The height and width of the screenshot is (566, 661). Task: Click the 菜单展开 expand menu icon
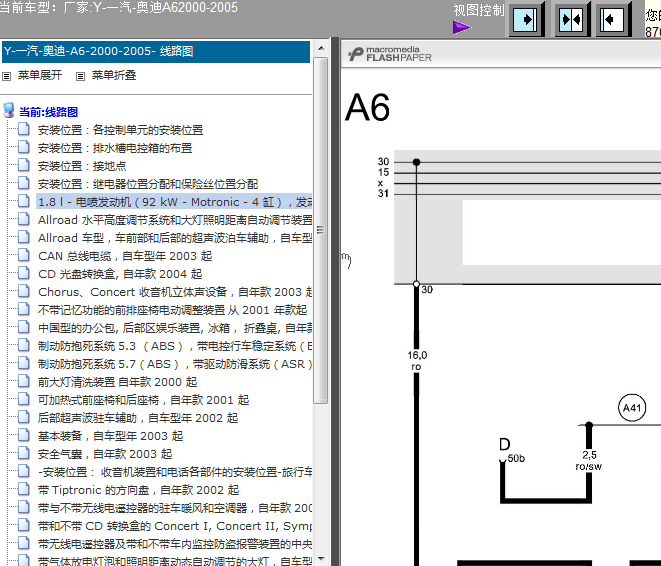click(x=6, y=76)
